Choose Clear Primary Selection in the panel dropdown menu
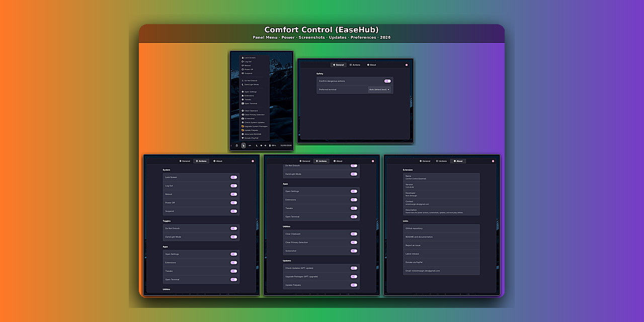 pos(255,115)
